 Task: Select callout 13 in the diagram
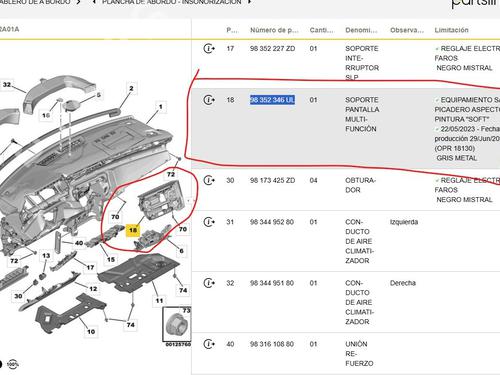(46, 256)
